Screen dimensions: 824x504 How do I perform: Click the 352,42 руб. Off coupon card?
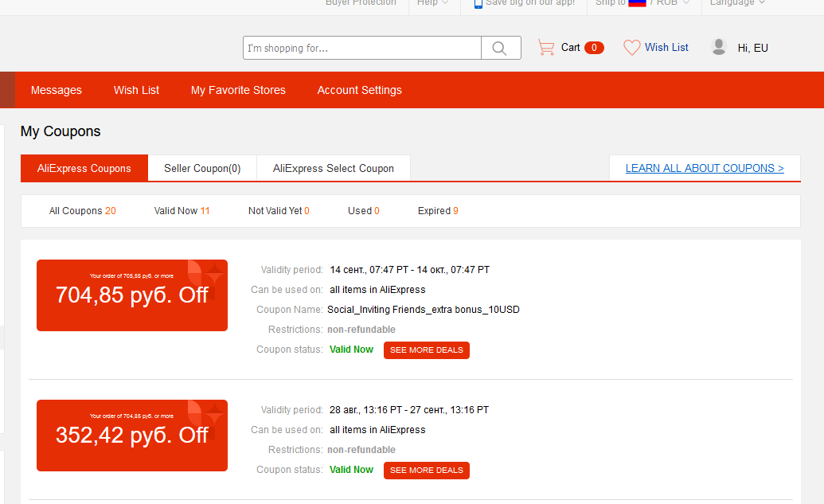[132, 436]
